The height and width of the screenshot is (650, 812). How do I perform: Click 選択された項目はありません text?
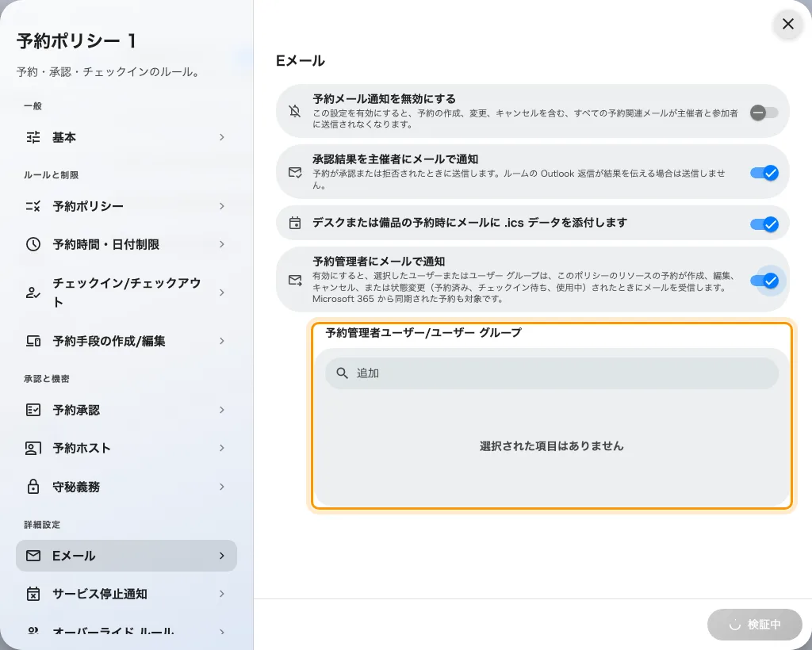[x=552, y=446]
